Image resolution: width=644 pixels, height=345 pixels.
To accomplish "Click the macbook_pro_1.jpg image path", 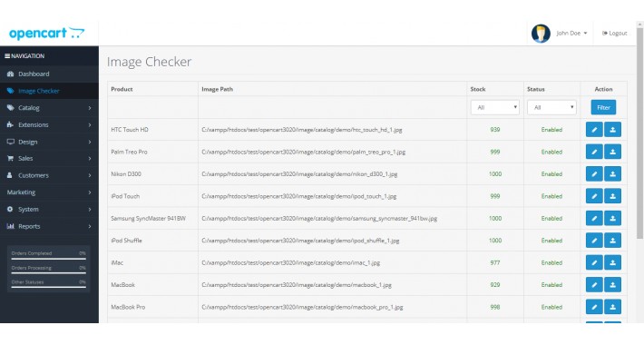I will (302, 307).
